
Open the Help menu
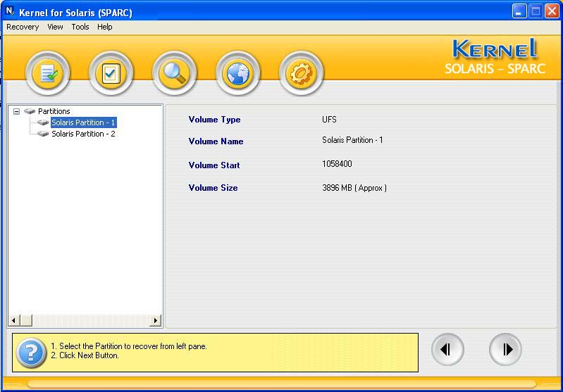tap(104, 27)
